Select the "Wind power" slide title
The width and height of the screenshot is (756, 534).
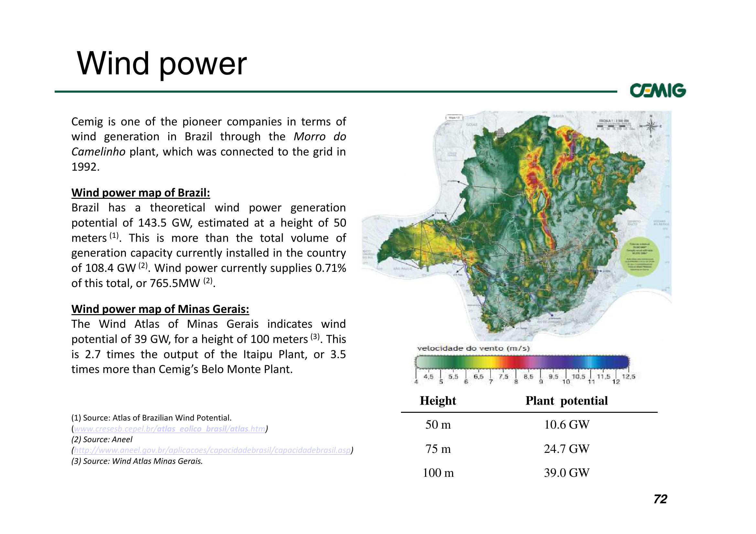[x=162, y=64]
